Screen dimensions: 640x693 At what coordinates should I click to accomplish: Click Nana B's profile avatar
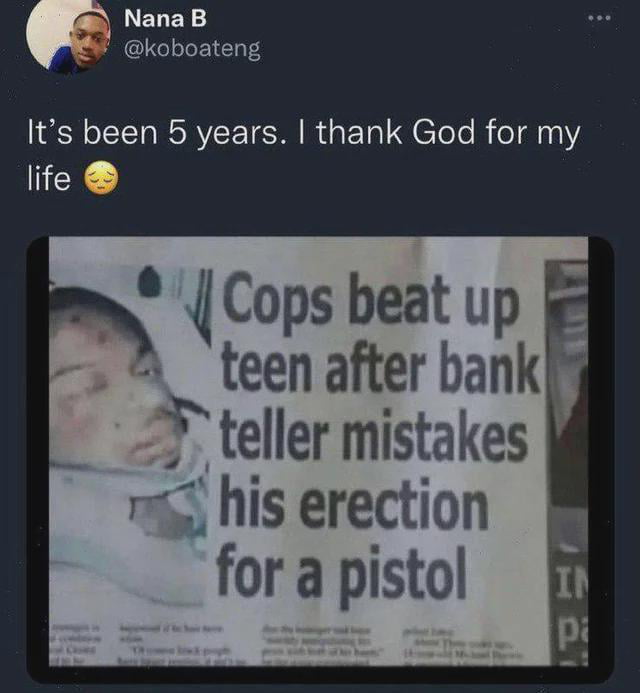(67, 37)
